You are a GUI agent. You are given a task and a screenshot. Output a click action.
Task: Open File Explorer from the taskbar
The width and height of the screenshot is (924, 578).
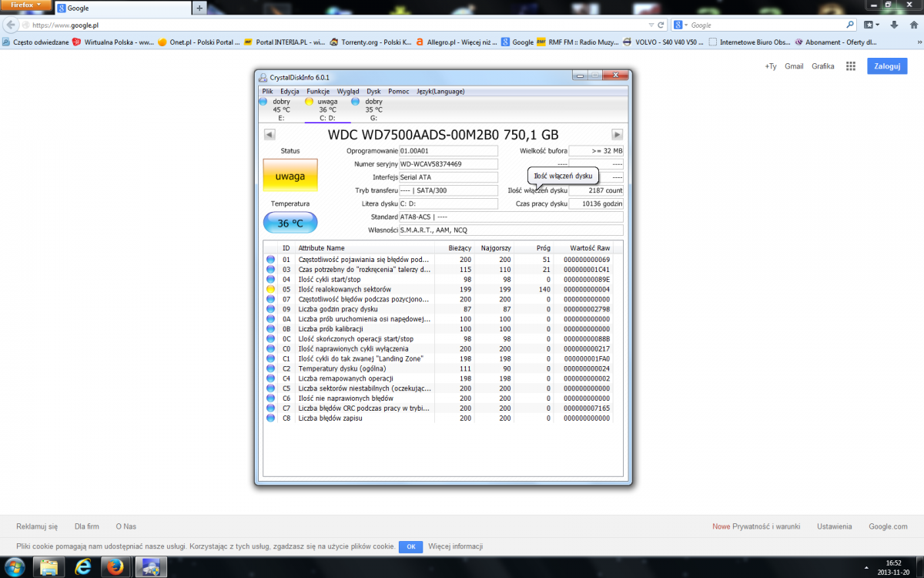click(48, 567)
